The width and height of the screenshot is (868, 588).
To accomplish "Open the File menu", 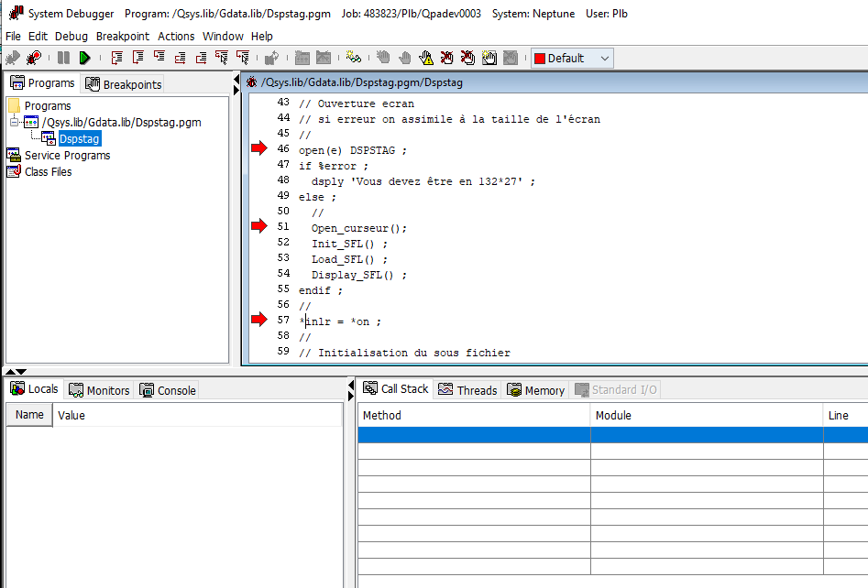I will [x=13, y=36].
